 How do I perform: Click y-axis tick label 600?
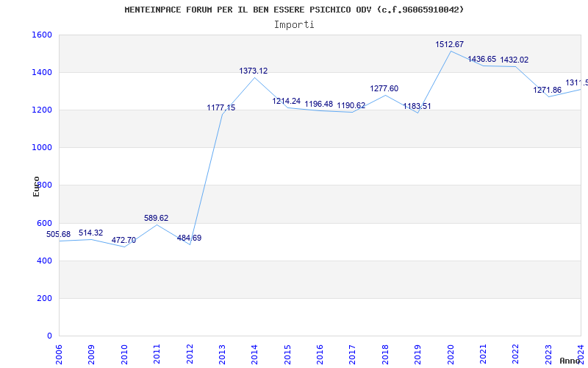click(x=44, y=223)
